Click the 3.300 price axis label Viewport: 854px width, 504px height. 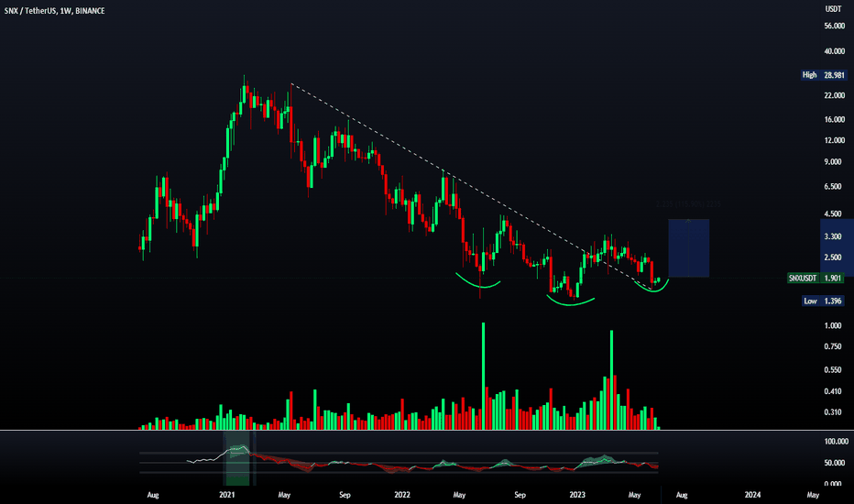[833, 236]
